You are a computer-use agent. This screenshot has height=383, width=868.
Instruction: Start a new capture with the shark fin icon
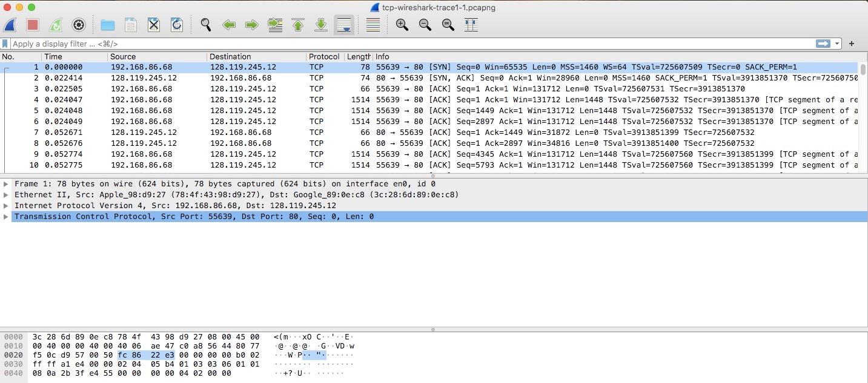[10, 25]
